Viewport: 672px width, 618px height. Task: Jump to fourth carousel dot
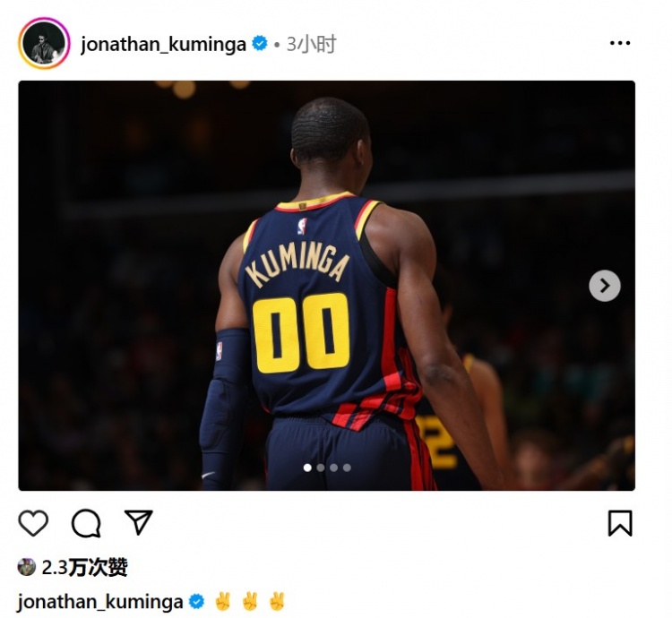(x=347, y=468)
